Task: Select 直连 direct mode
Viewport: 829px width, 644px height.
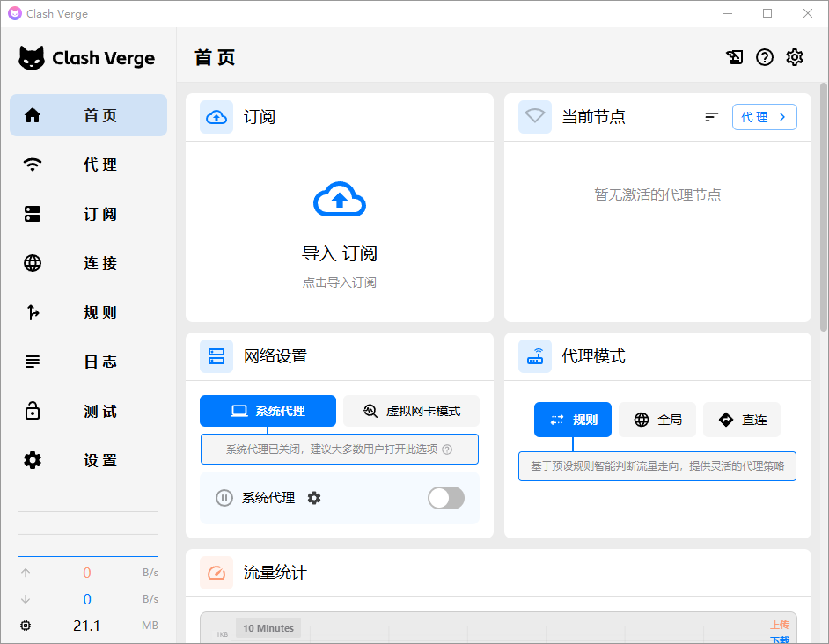Action: 741,420
